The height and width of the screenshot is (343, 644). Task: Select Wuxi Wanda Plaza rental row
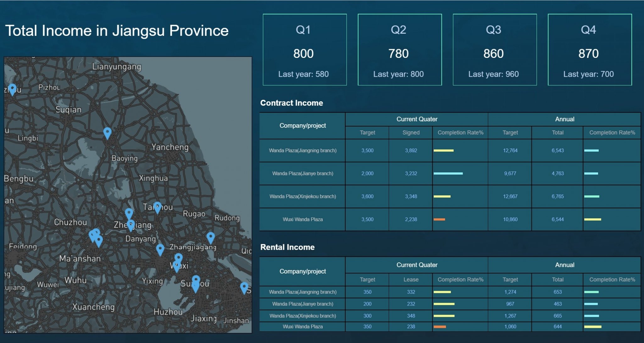pos(303,327)
